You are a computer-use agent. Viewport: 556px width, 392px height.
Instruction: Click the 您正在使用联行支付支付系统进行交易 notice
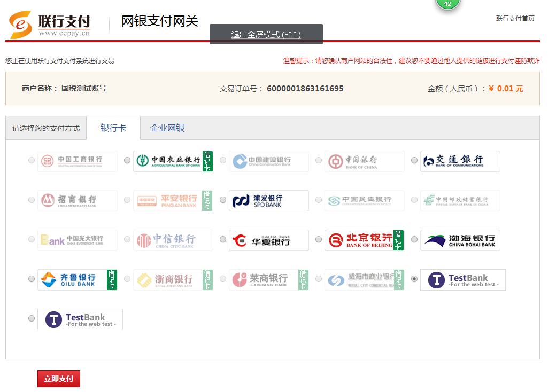(59, 60)
